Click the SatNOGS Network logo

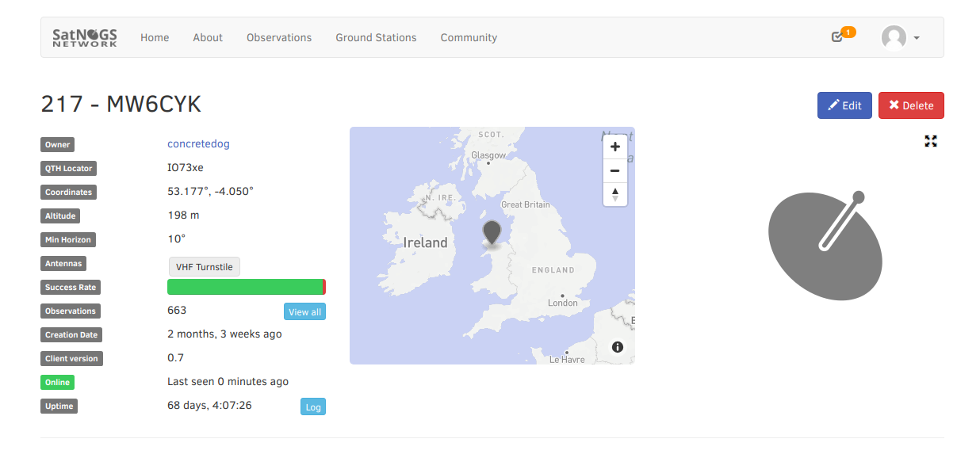pos(85,37)
